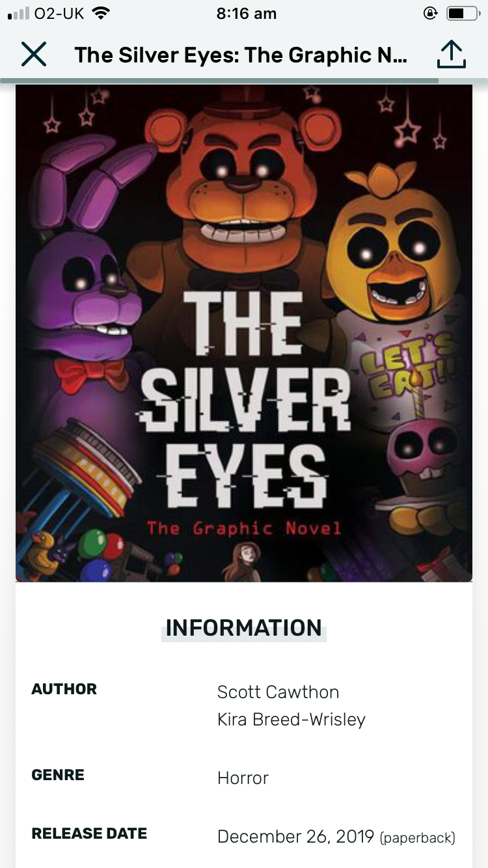
Task: Tap the INFORMATION heading
Action: 244,628
